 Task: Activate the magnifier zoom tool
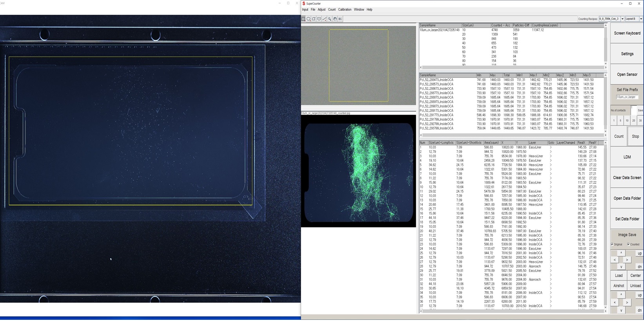(x=330, y=19)
